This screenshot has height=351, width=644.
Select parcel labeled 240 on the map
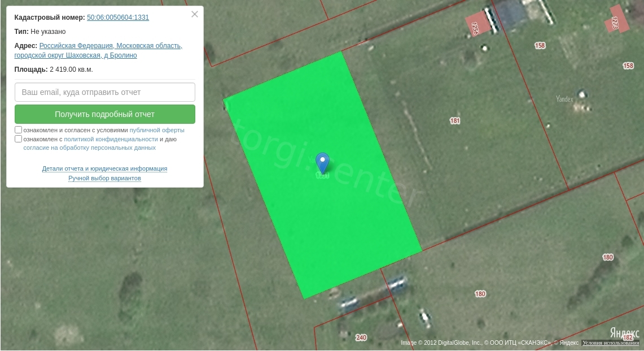point(361,338)
